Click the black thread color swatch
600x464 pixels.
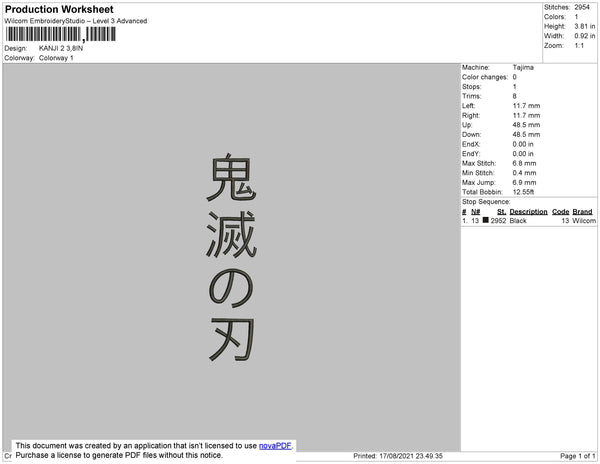[x=485, y=220]
